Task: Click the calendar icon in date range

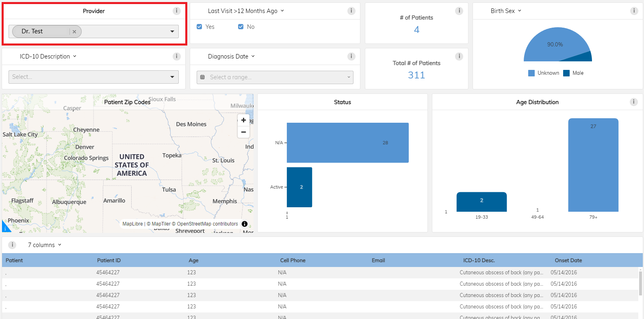Action: click(202, 77)
